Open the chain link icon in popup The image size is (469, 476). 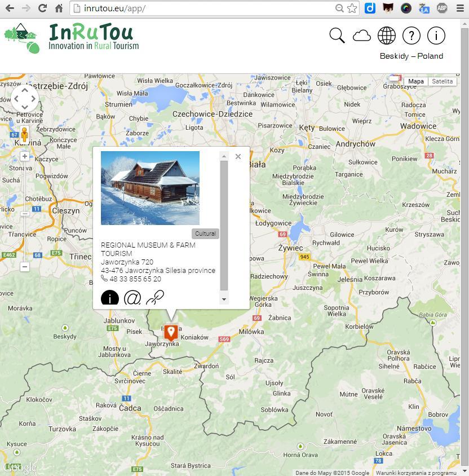coord(155,297)
